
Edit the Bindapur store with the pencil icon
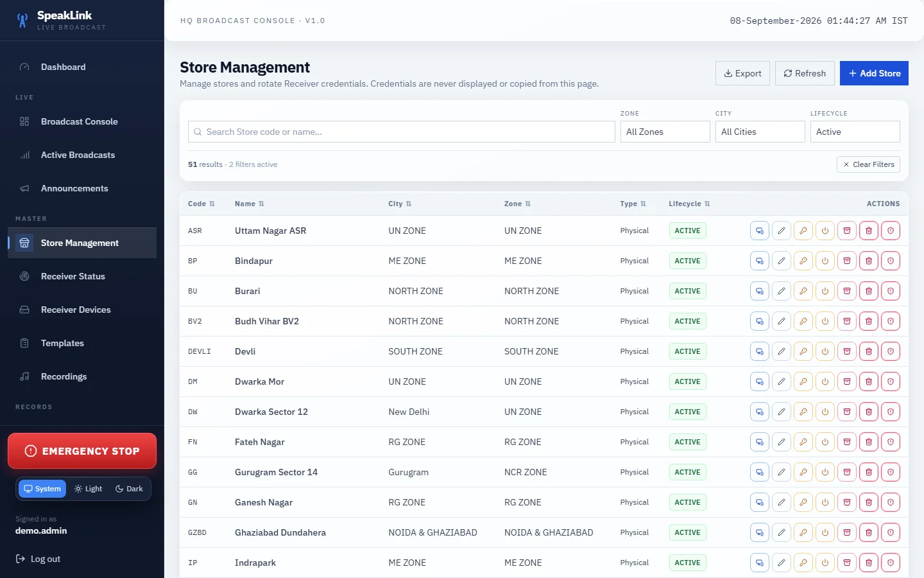(782, 261)
